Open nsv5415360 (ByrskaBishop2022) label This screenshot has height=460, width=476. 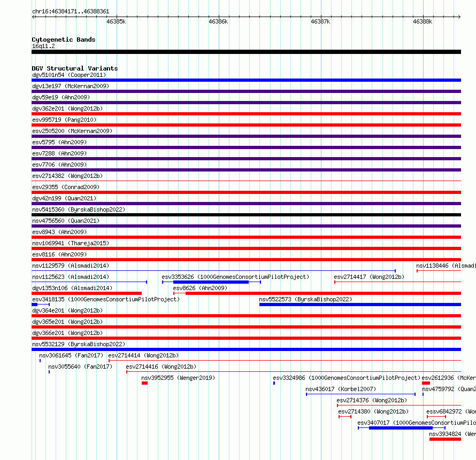pos(79,209)
